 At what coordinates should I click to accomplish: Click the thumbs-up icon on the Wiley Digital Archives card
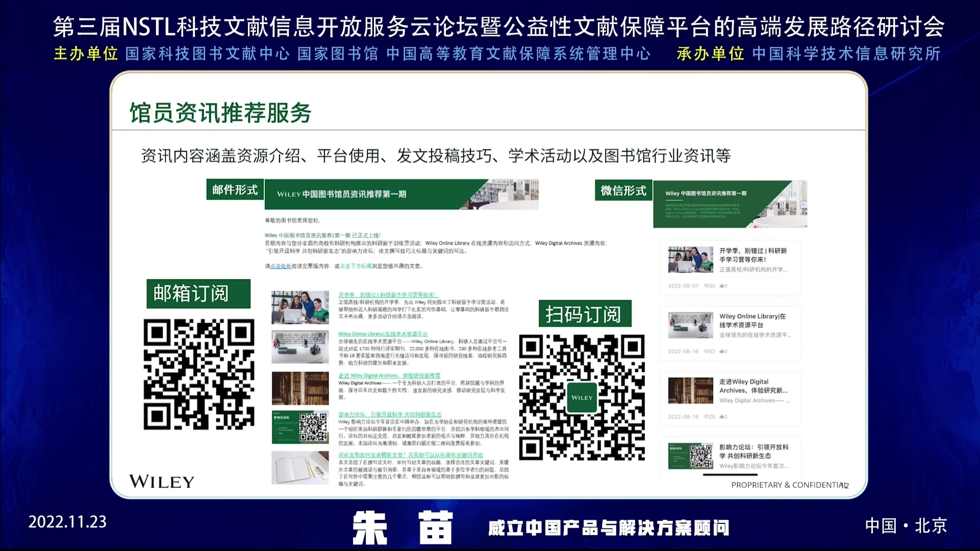pyautogui.click(x=721, y=417)
